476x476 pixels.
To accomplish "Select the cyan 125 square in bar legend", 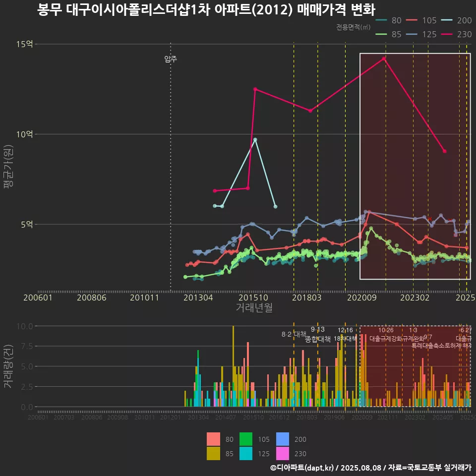I will pyautogui.click(x=246, y=453).
